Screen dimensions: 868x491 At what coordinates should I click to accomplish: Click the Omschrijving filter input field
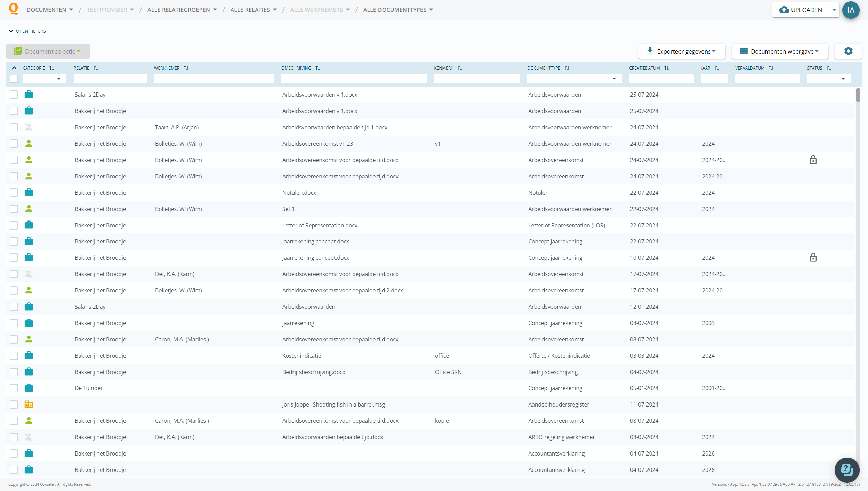pos(354,79)
